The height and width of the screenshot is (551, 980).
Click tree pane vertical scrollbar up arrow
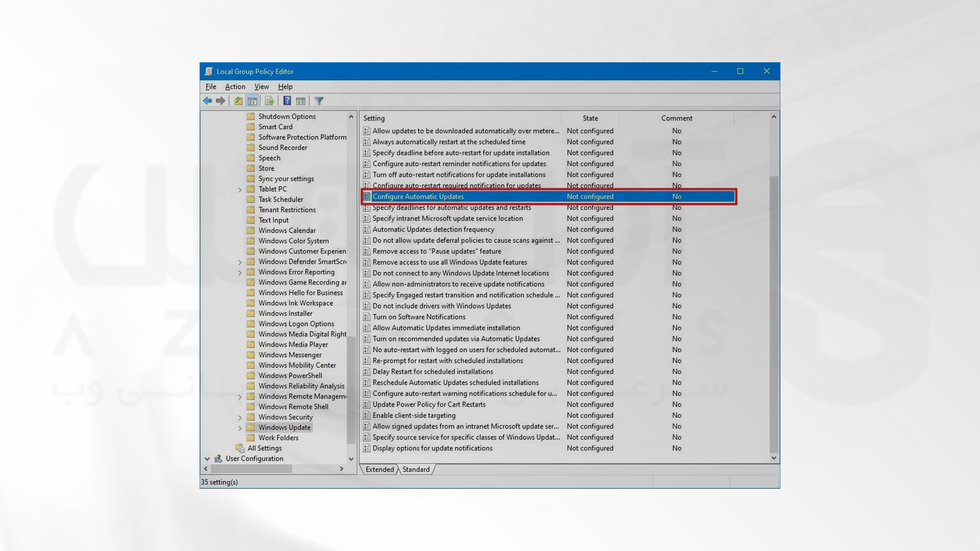point(351,117)
